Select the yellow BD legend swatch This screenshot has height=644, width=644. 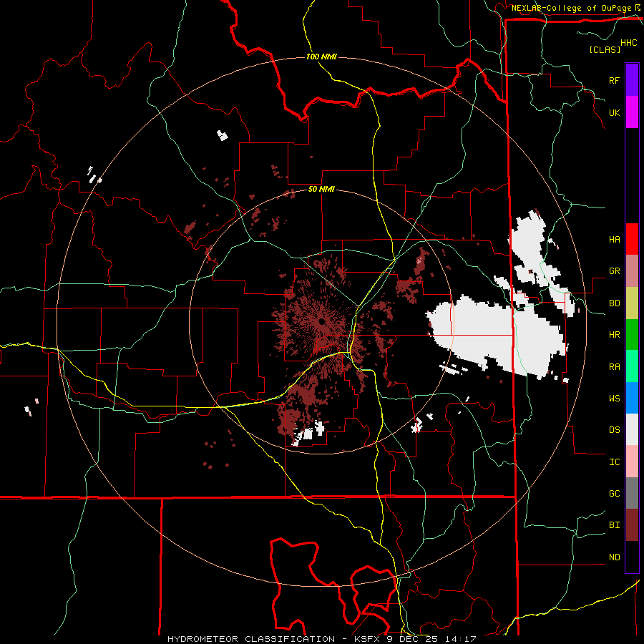click(x=632, y=303)
